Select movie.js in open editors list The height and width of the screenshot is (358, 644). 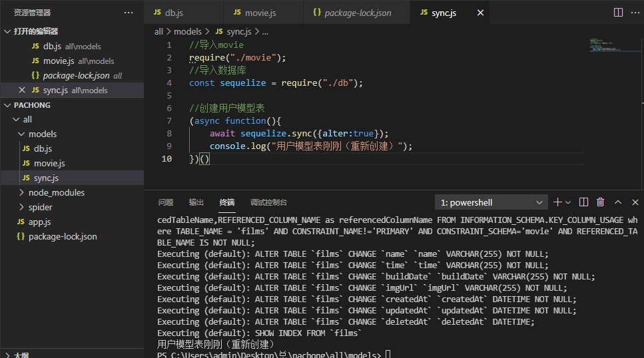[72, 61]
